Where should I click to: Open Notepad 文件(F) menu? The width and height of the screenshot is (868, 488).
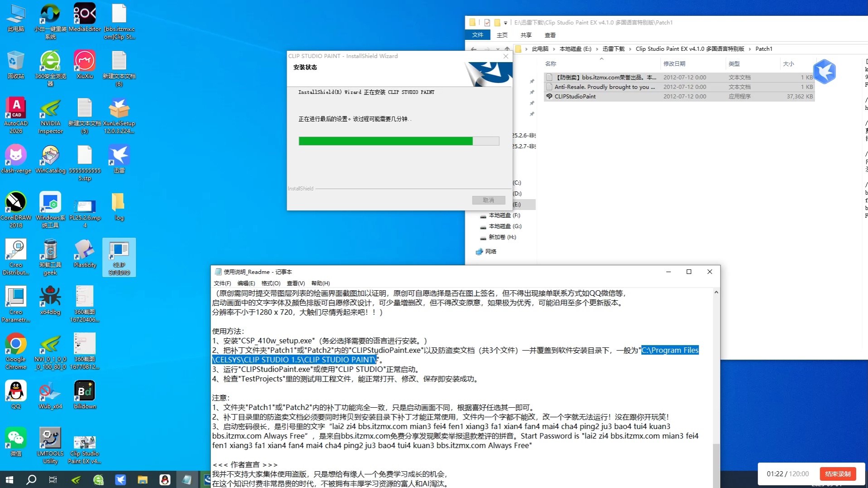pyautogui.click(x=222, y=283)
